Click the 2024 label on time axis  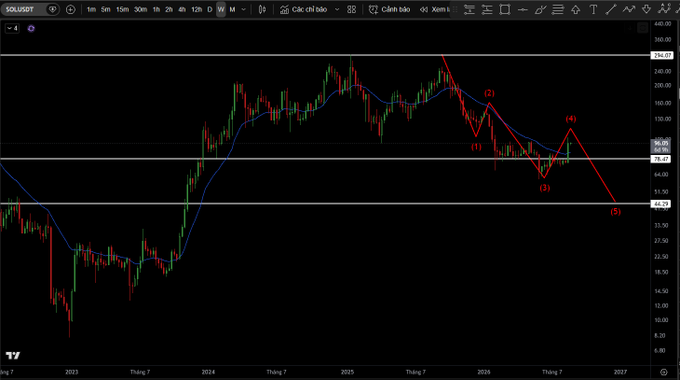[208, 372]
